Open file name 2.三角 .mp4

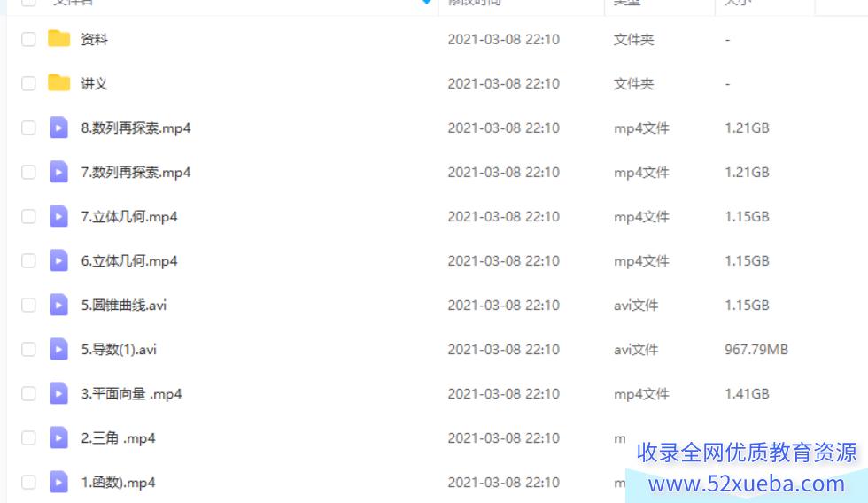click(118, 437)
